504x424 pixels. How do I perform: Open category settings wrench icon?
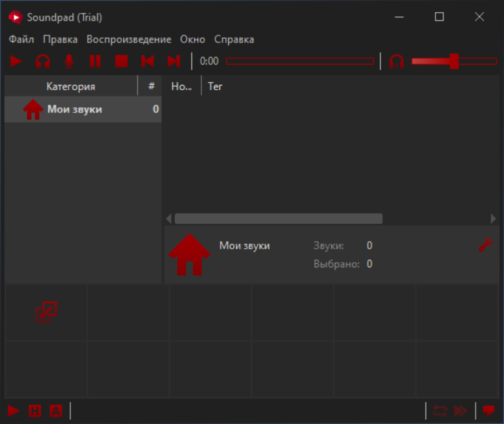tap(485, 245)
